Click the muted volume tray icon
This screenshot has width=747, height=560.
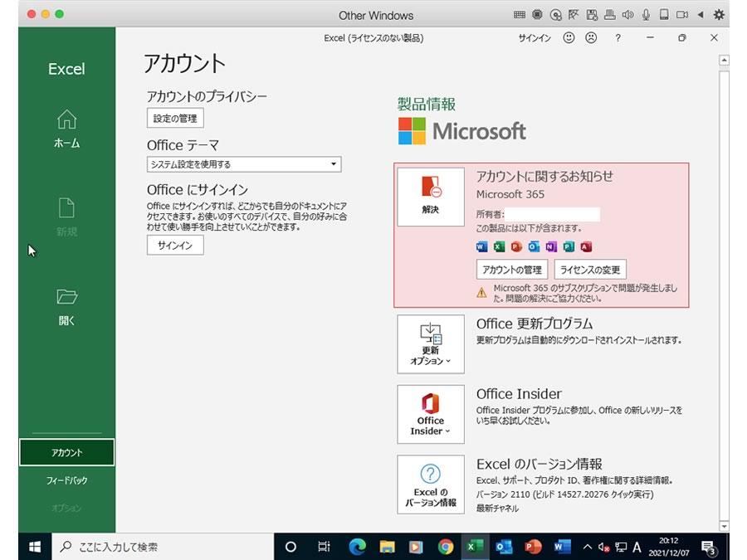(604, 548)
